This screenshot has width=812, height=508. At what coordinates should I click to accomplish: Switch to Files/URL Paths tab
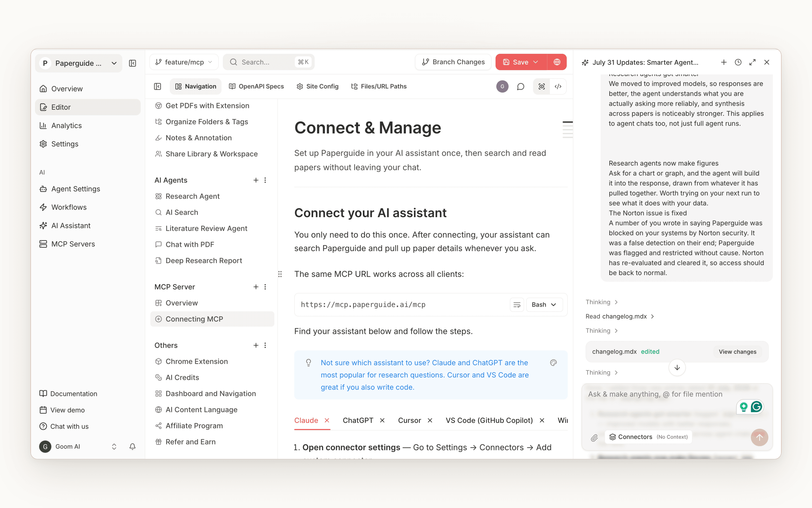pos(379,86)
